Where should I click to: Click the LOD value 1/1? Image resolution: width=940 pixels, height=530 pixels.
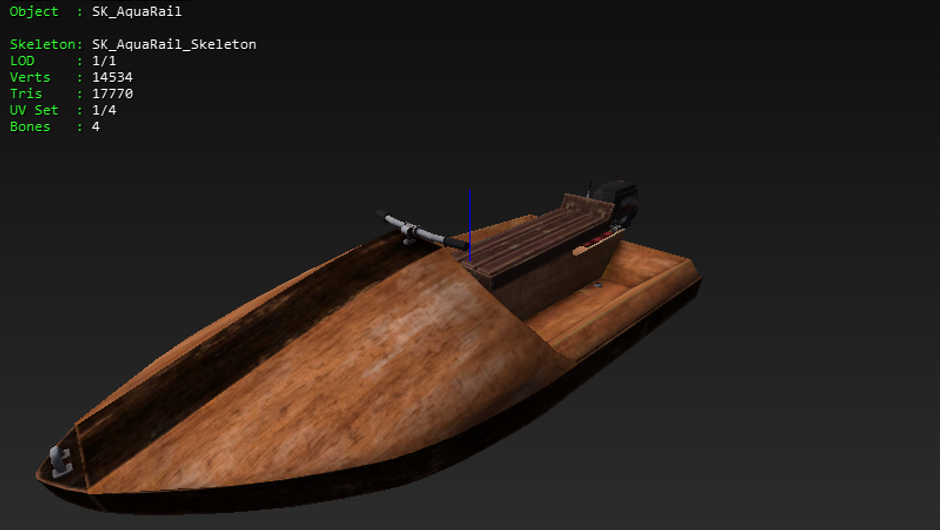(104, 61)
